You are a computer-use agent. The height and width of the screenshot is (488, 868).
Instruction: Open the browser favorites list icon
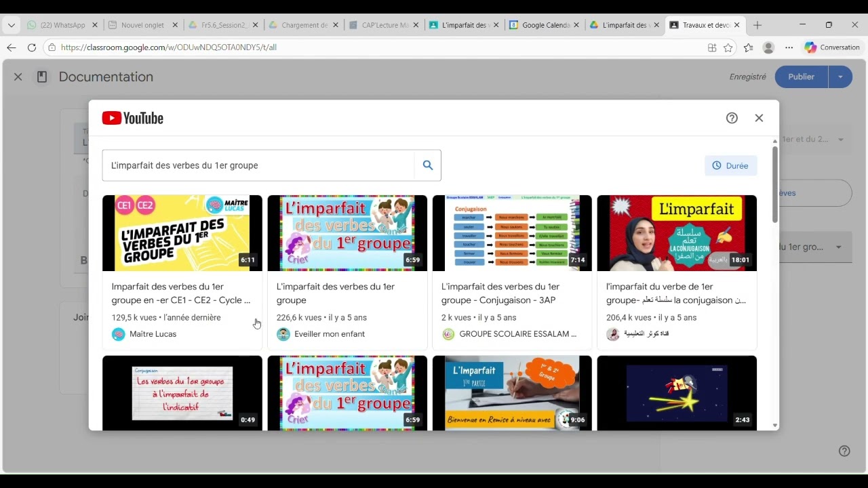748,47
